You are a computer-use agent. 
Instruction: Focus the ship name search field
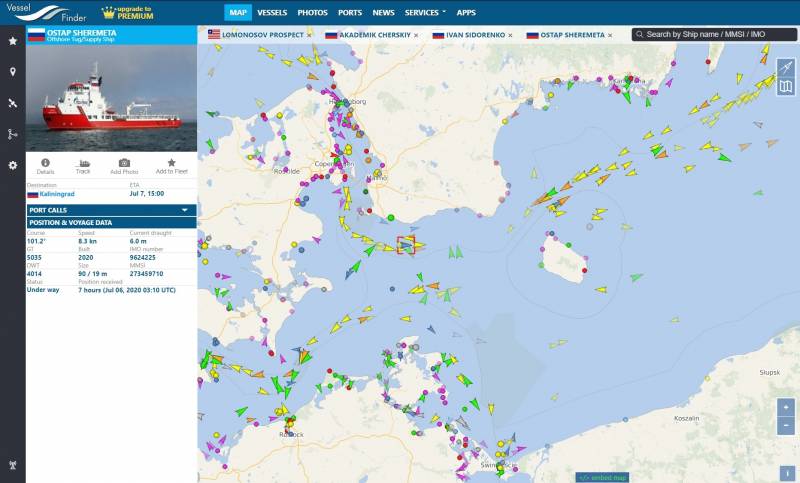[x=714, y=34]
